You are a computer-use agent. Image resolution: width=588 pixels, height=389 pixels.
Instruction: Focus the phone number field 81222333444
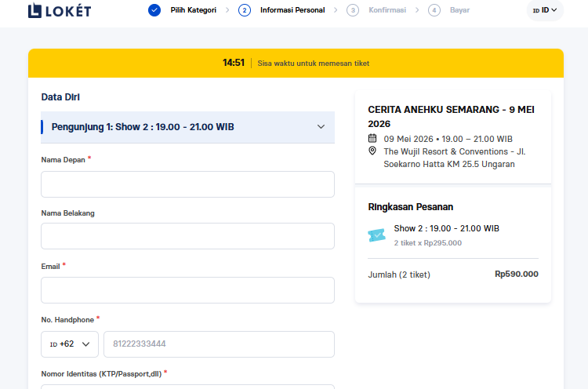(x=219, y=344)
